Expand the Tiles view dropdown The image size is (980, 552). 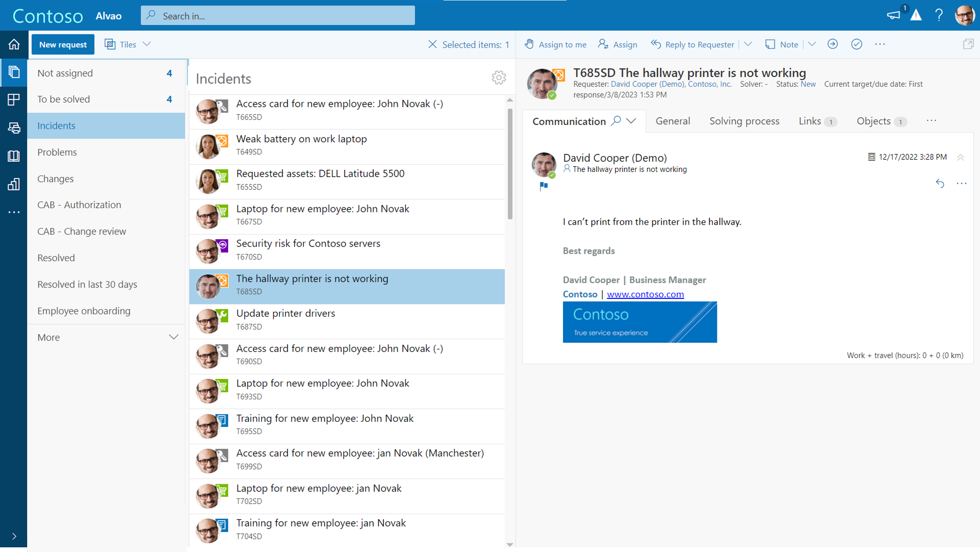(x=147, y=44)
